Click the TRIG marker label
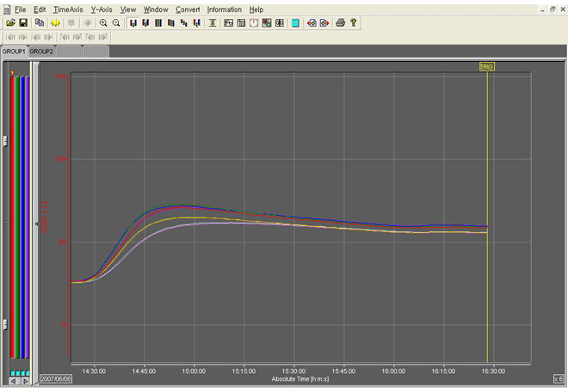Image resolution: width=568 pixels, height=392 pixels. pos(487,66)
